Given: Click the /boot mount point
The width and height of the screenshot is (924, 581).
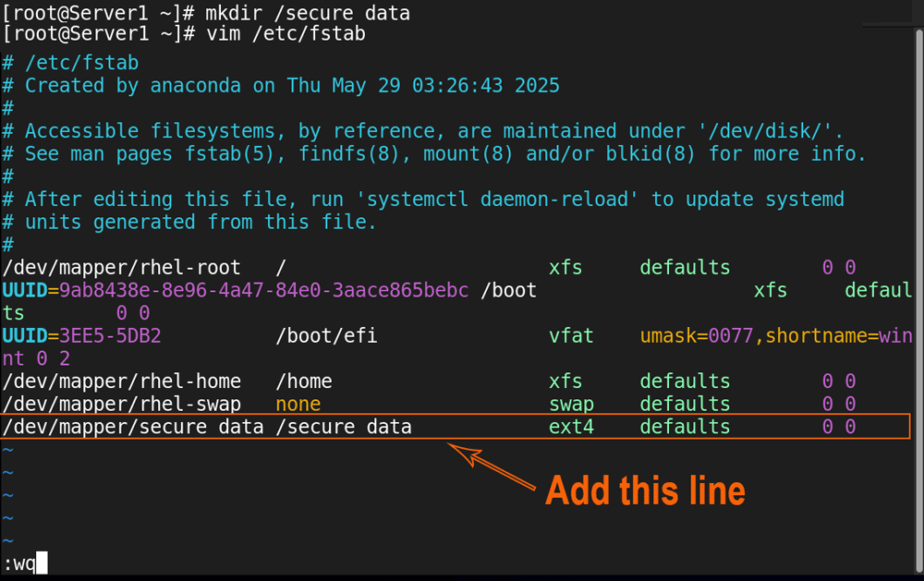Looking at the screenshot, I should coord(508,290).
